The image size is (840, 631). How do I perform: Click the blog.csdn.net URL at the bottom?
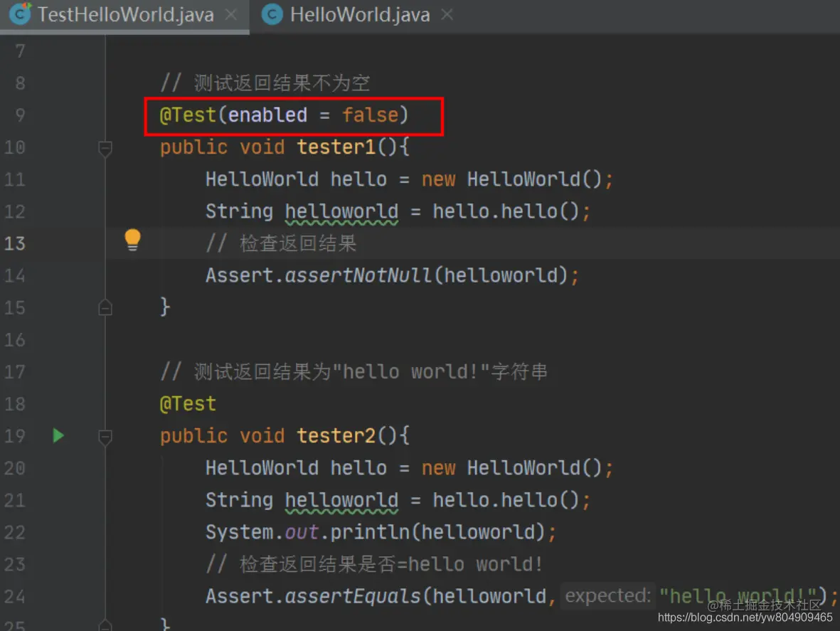click(x=745, y=617)
